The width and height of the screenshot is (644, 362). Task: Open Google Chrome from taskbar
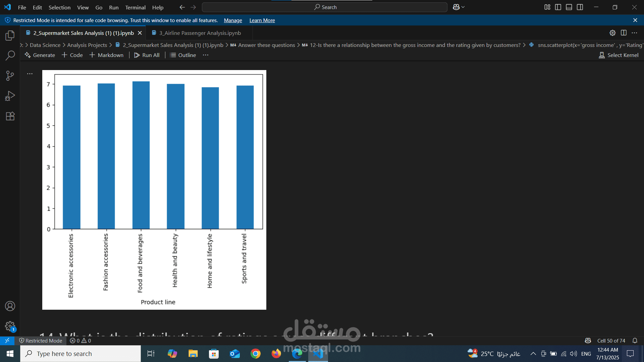pos(256,354)
